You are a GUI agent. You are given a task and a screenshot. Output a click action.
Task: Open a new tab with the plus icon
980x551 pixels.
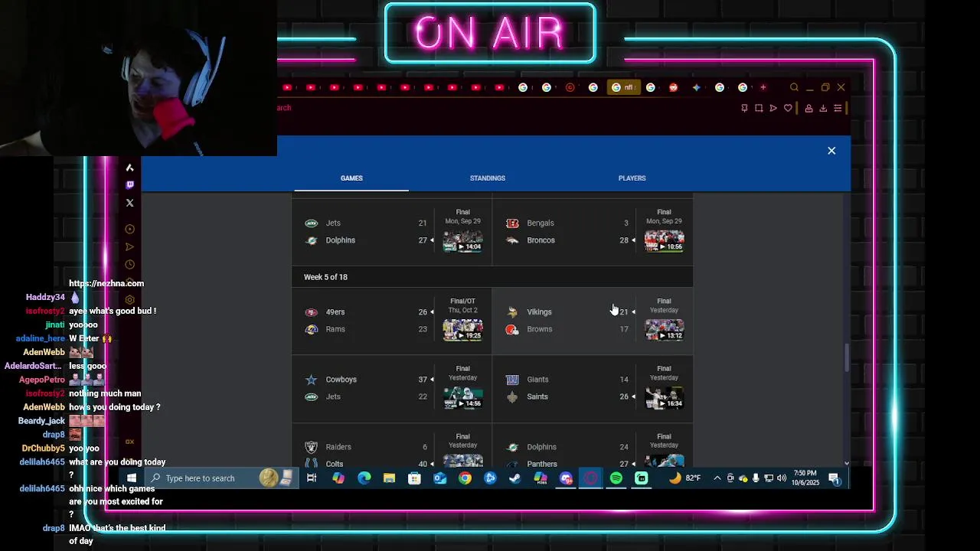tap(763, 87)
